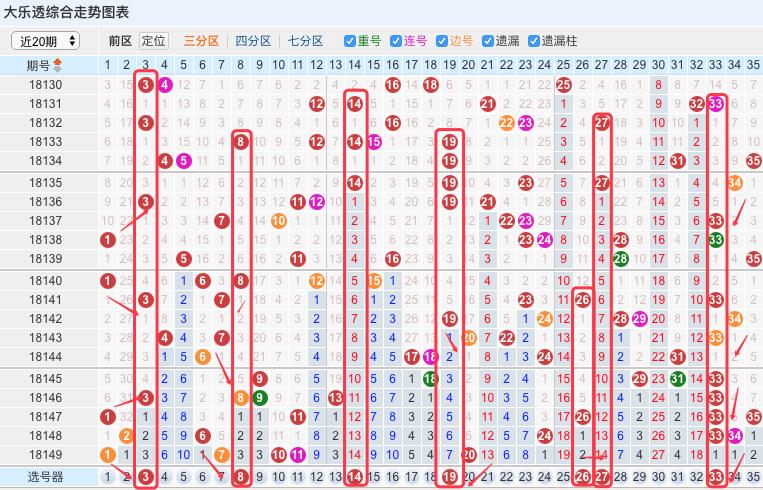Pick number 14 in the 选号器 row

point(355,477)
